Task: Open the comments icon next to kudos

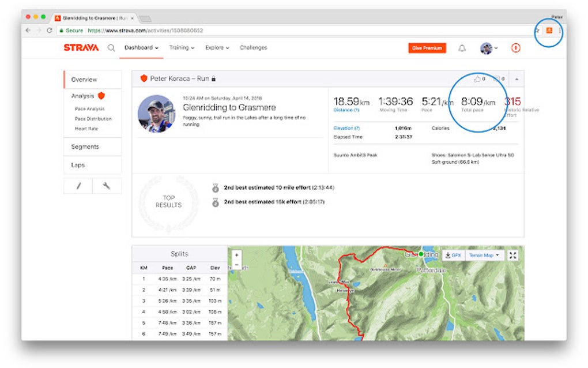Action: 496,79
